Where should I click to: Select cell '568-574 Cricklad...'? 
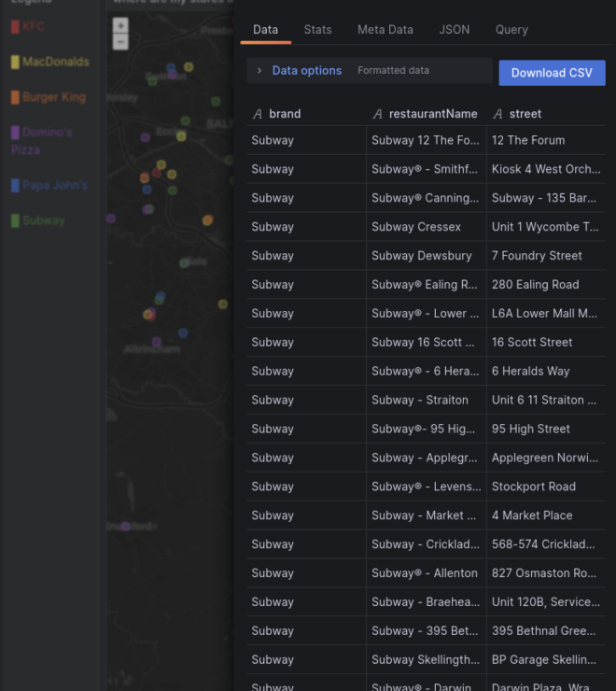pos(546,544)
